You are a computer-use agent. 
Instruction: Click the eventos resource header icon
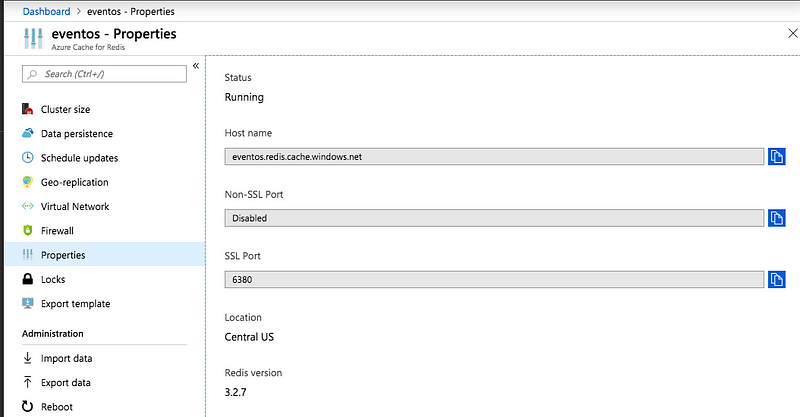point(33,39)
